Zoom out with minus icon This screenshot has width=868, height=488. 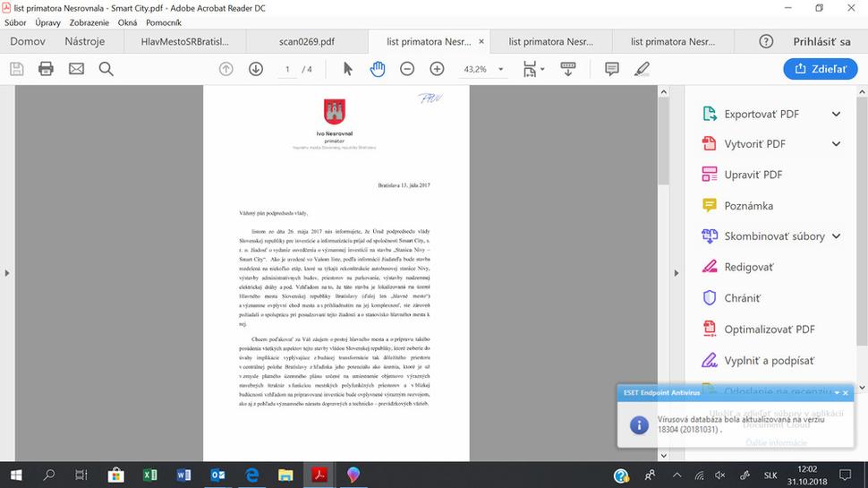407,69
